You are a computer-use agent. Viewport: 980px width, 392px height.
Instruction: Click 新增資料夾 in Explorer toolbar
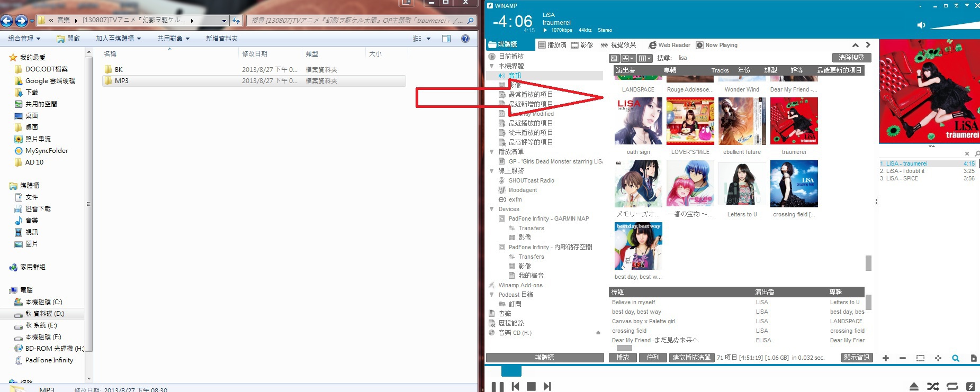point(221,38)
